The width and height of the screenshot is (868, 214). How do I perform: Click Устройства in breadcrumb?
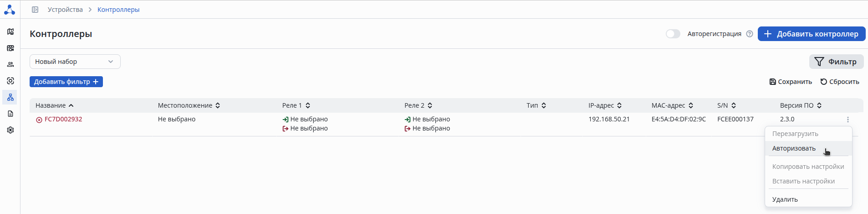(65, 10)
